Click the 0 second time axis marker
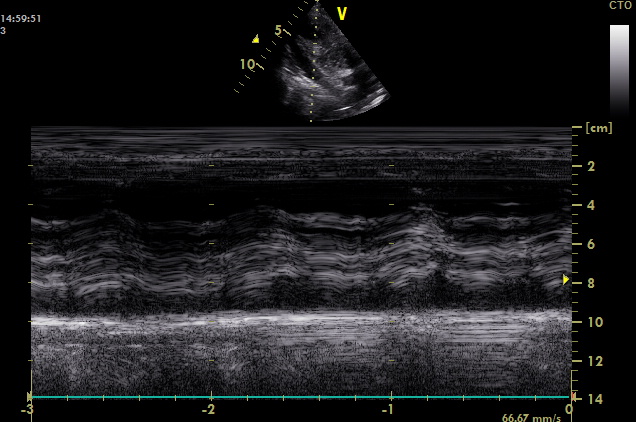This screenshot has width=636, height=422. pos(569,409)
